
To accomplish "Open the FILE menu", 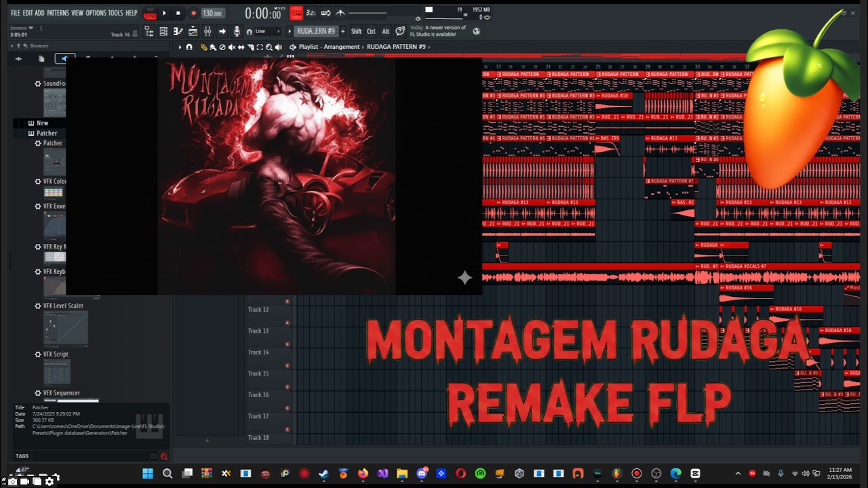I will point(16,13).
